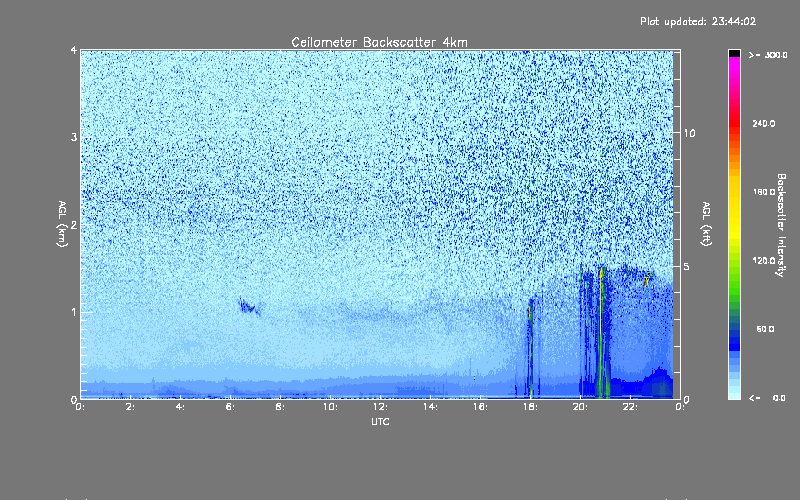800x500 pixels.
Task: Select the "Ceilometer Backscatter 4km" plot title
Action: click(379, 42)
